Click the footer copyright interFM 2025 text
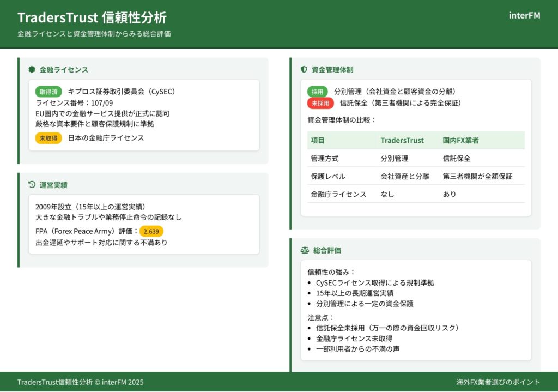The width and height of the screenshot is (558, 392). (81, 382)
